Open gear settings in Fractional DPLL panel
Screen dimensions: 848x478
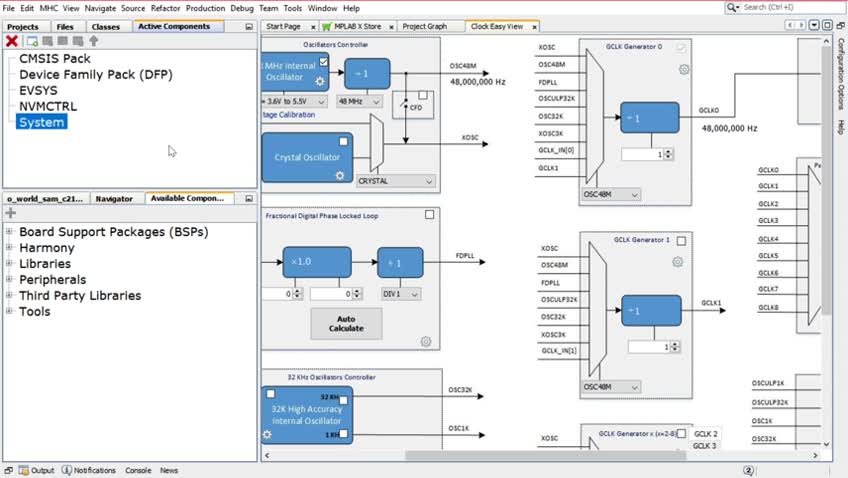tap(426, 341)
